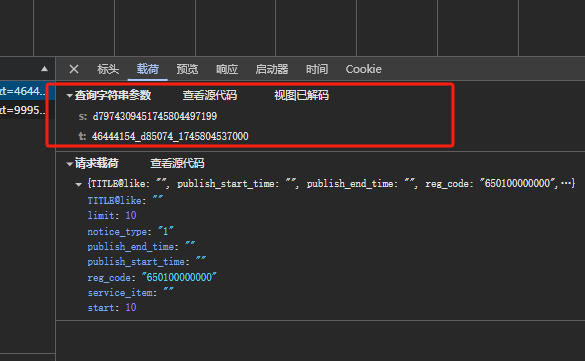Click the s parameter value d797430945...
Viewport: 585px width, 361px height.
[155, 116]
